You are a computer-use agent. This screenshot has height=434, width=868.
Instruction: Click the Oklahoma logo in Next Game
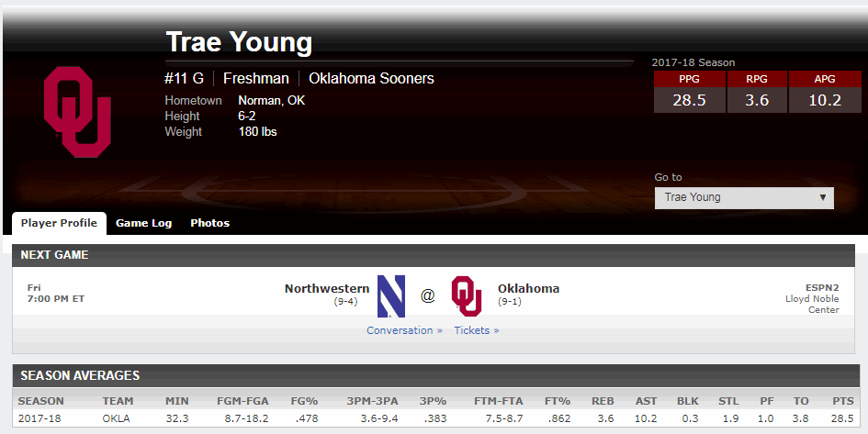point(467,295)
